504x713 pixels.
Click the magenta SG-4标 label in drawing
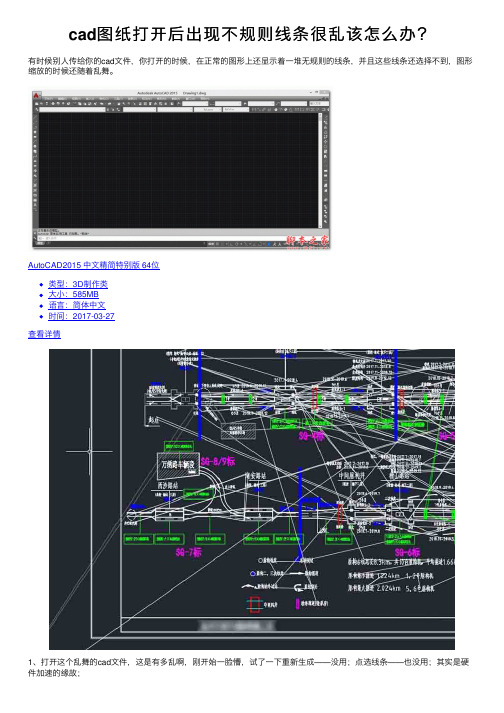311,436
